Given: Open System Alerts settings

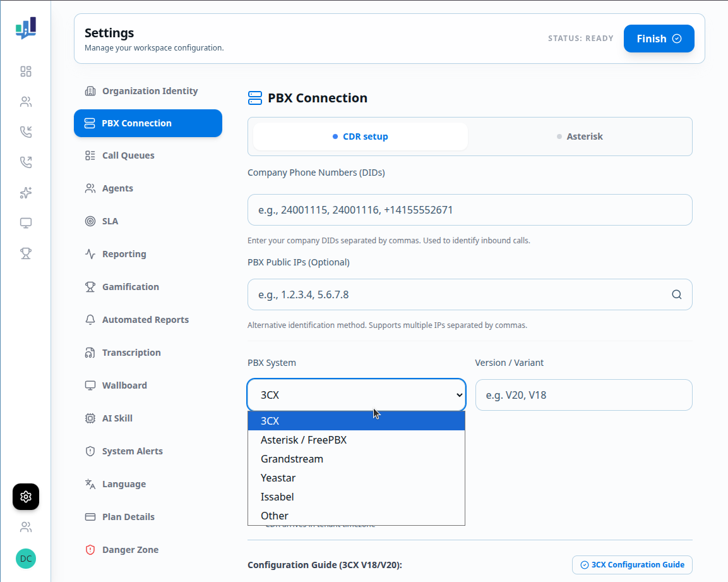Looking at the screenshot, I should point(148,451).
